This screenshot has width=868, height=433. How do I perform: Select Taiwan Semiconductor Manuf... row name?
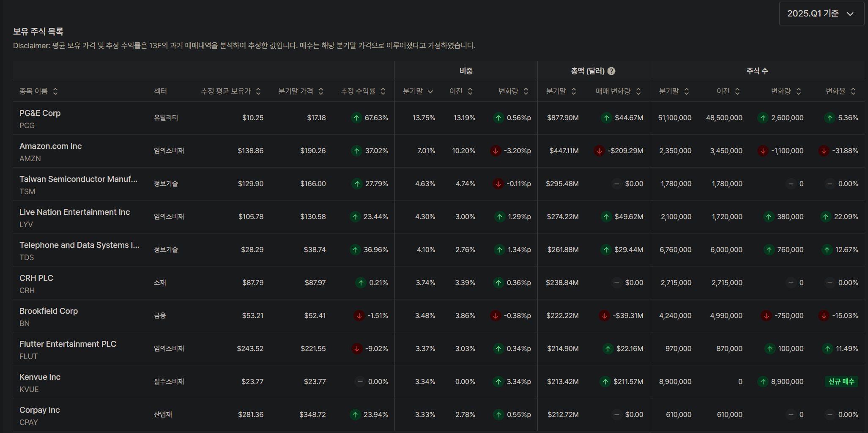[x=78, y=179]
